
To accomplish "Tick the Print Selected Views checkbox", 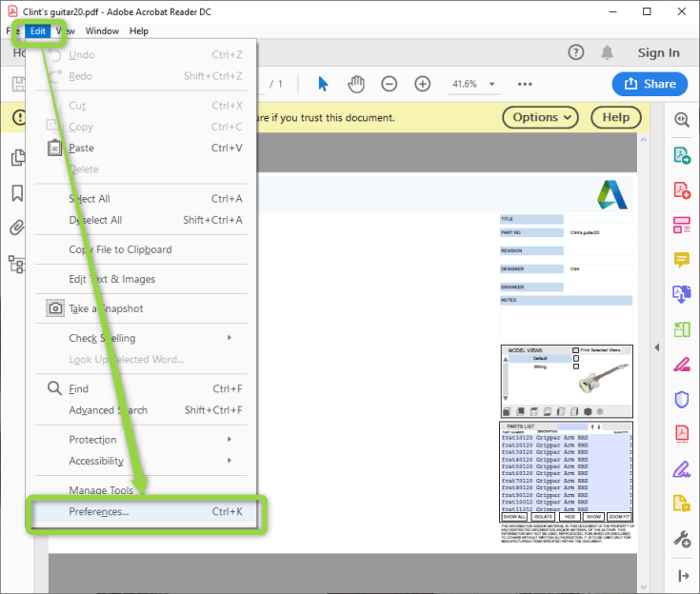I will [x=575, y=350].
